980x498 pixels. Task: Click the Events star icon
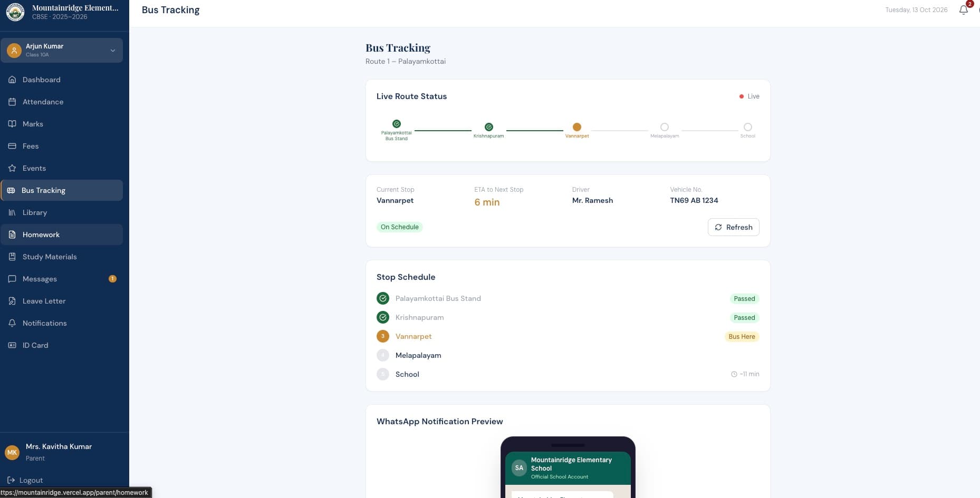pyautogui.click(x=12, y=168)
